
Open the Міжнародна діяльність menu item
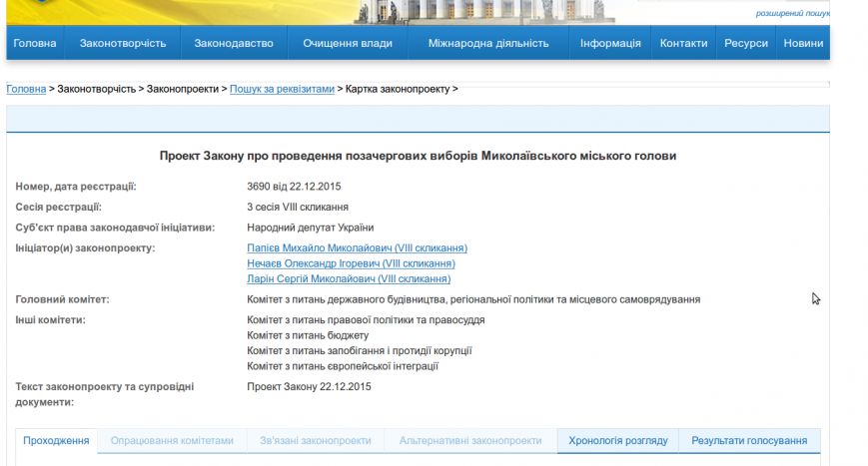488,43
